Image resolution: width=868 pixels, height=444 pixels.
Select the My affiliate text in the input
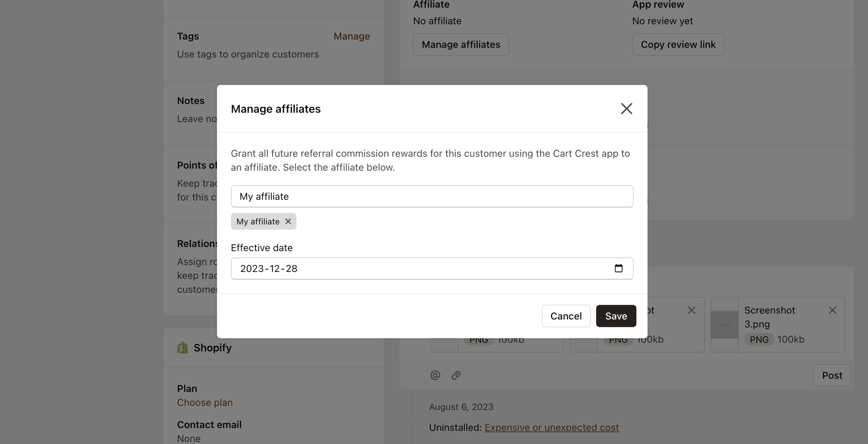(x=264, y=196)
